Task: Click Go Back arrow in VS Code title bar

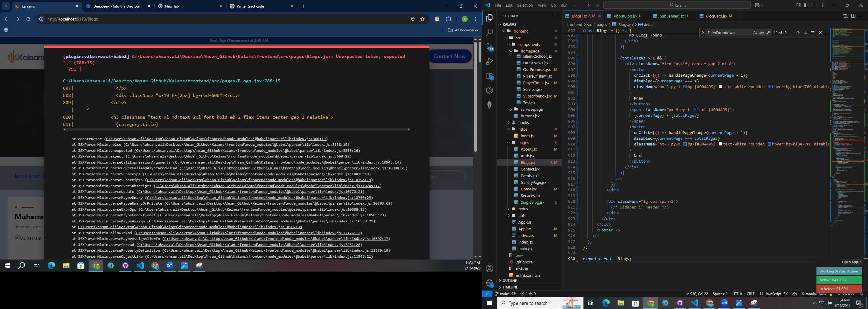Action: [x=589, y=5]
